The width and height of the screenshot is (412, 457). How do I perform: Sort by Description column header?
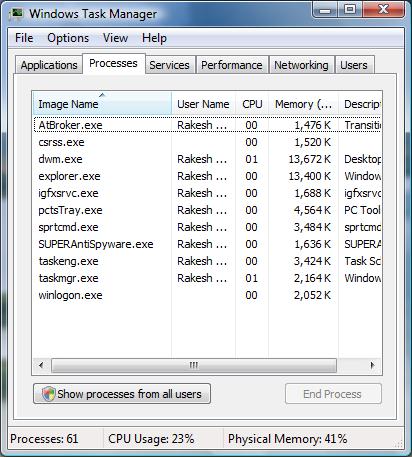pos(360,104)
